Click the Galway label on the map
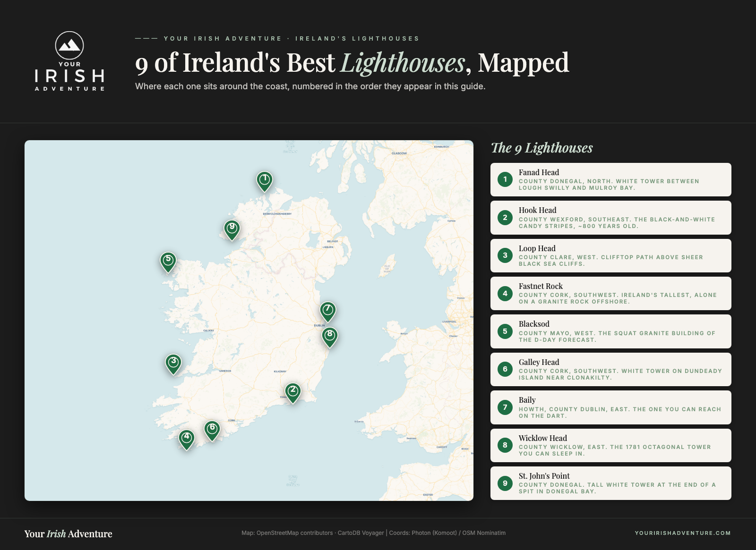Screen dimensions: 756x550 pyautogui.click(x=208, y=330)
